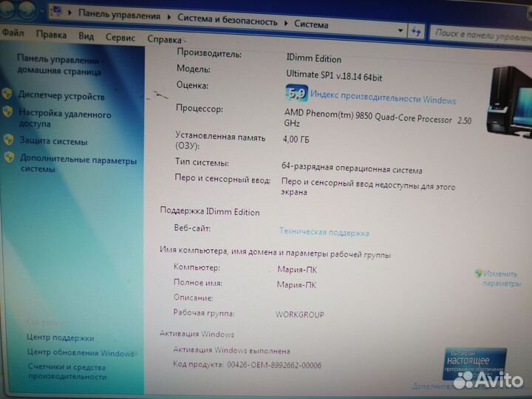Click the 5,9 performance rating badge

(296, 94)
